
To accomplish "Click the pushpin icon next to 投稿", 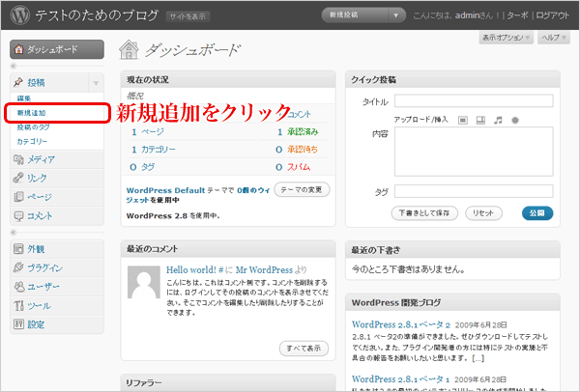I will tap(18, 82).
